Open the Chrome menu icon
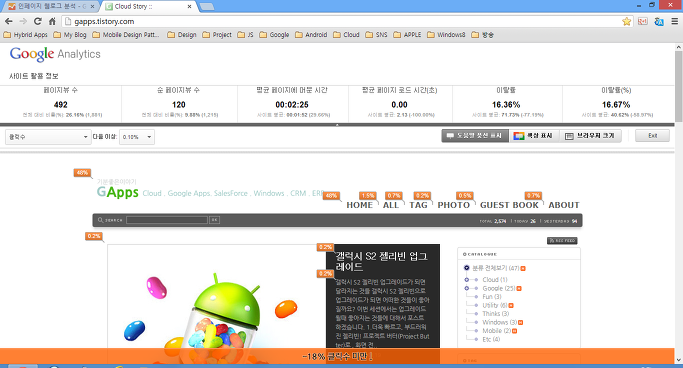This screenshot has height=368, width=683. pos(674,21)
